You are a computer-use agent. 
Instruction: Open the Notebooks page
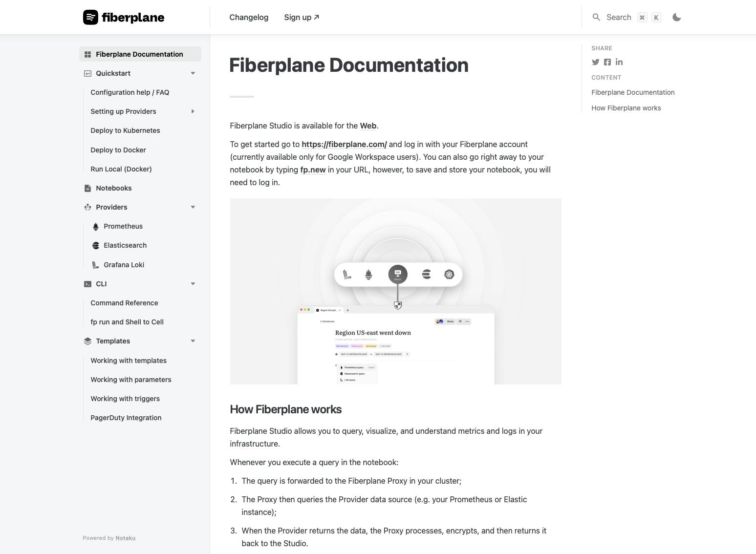tap(114, 188)
